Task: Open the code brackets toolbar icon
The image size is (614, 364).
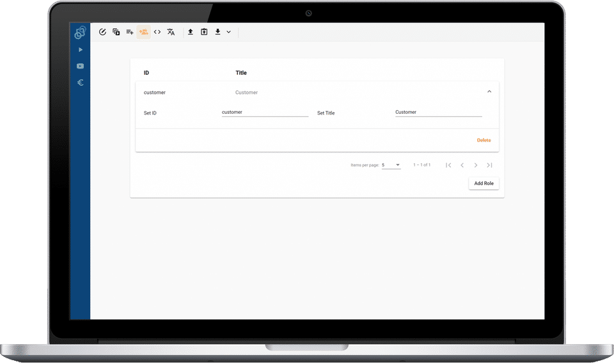Action: (157, 32)
